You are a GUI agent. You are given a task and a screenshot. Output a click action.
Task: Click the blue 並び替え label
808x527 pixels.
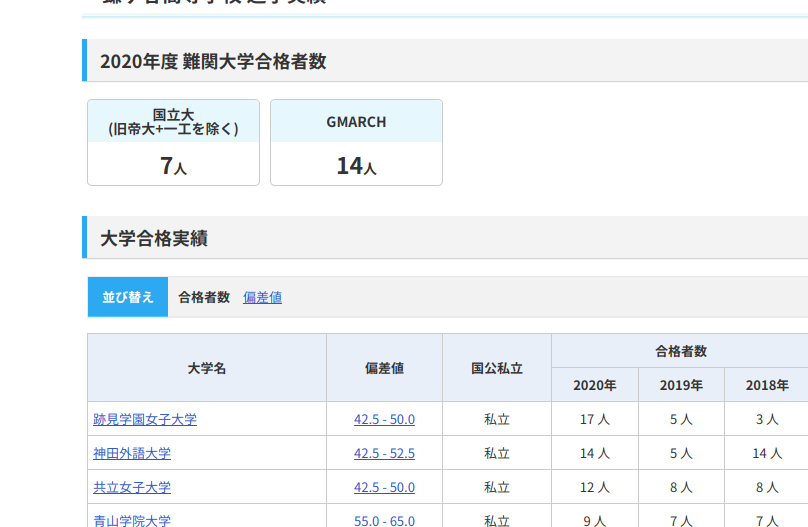[x=128, y=297]
